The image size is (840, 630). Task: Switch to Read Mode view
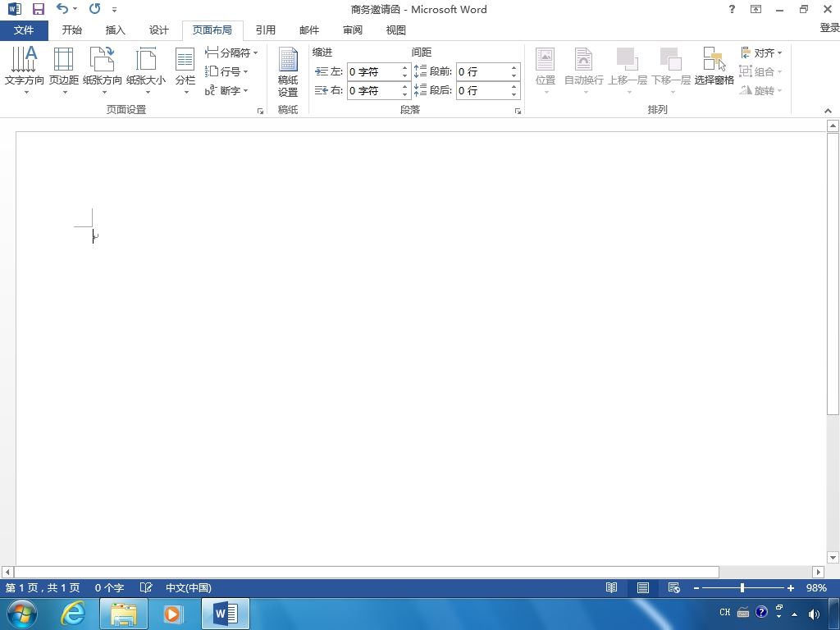click(611, 587)
